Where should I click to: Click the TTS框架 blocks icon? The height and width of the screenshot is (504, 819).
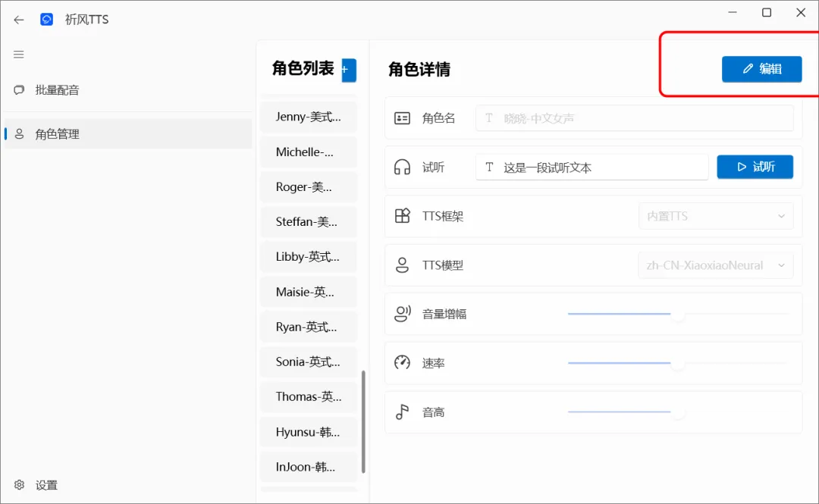(402, 216)
